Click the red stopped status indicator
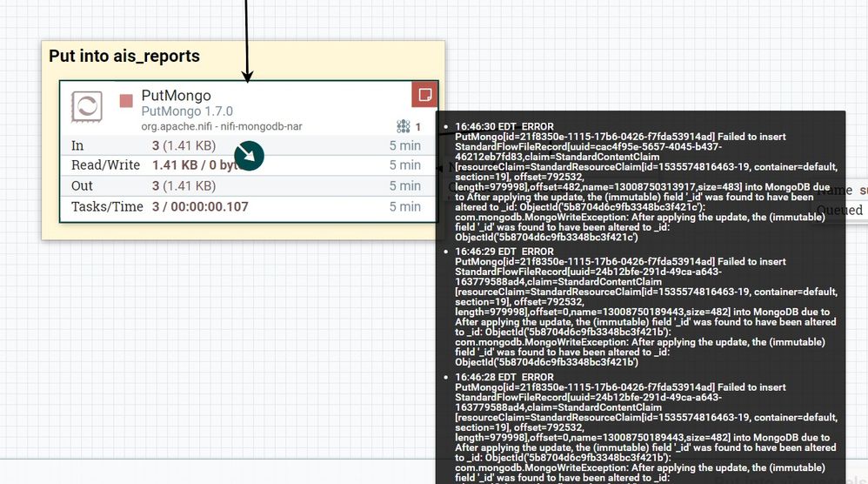 [x=126, y=101]
